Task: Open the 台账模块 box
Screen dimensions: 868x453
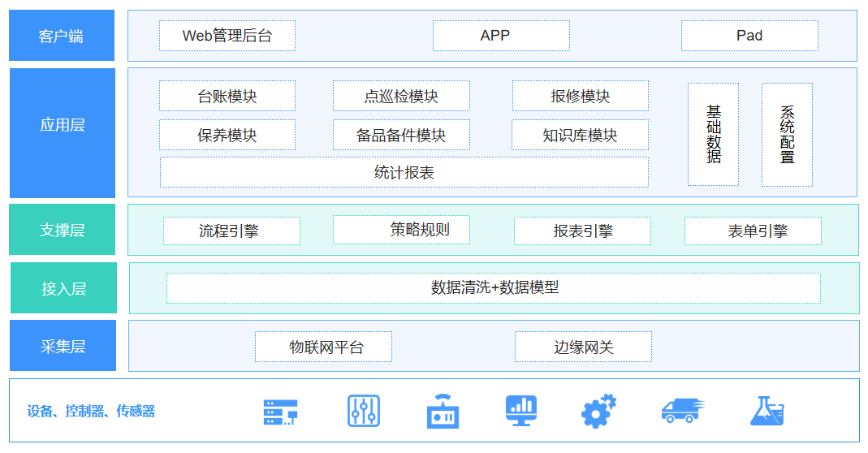Action: [x=227, y=96]
